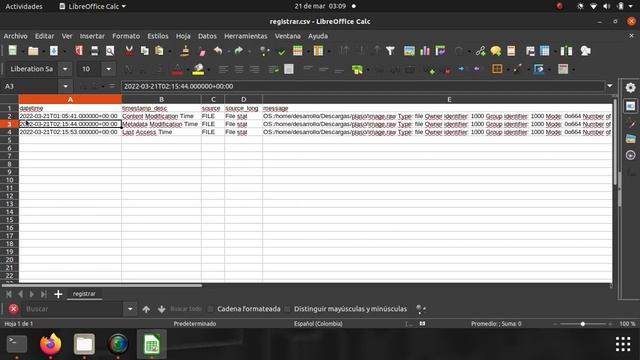Insert Chart icon in toolbar
This screenshot has width=640, height=360.
point(424,51)
